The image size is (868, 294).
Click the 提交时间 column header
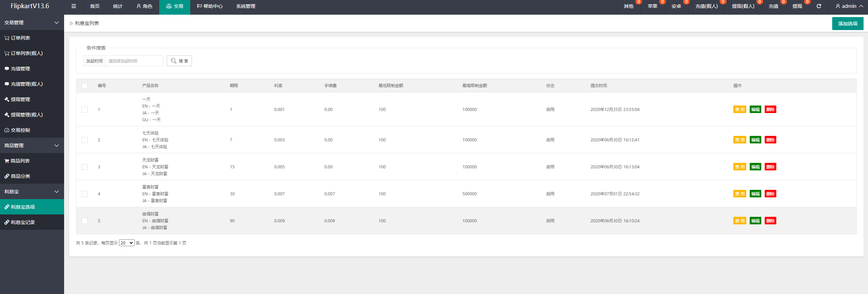point(599,86)
